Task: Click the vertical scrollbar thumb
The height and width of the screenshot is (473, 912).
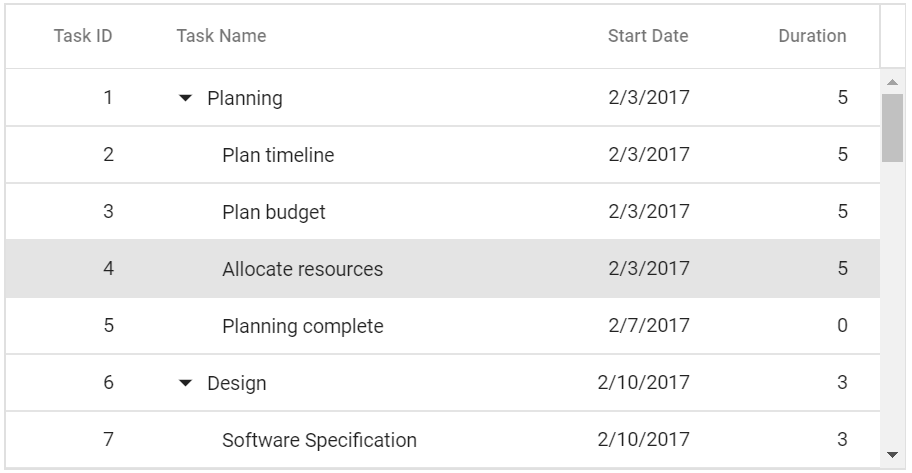Action: [x=892, y=127]
